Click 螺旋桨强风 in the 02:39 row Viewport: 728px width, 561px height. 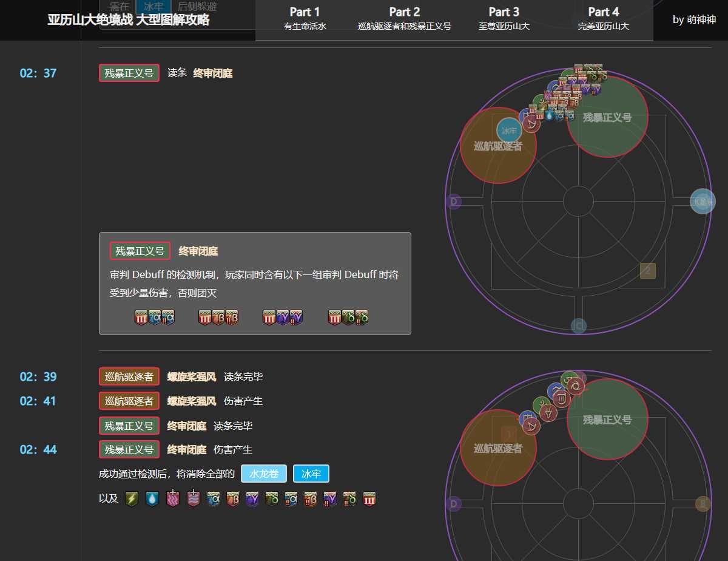pyautogui.click(x=192, y=376)
